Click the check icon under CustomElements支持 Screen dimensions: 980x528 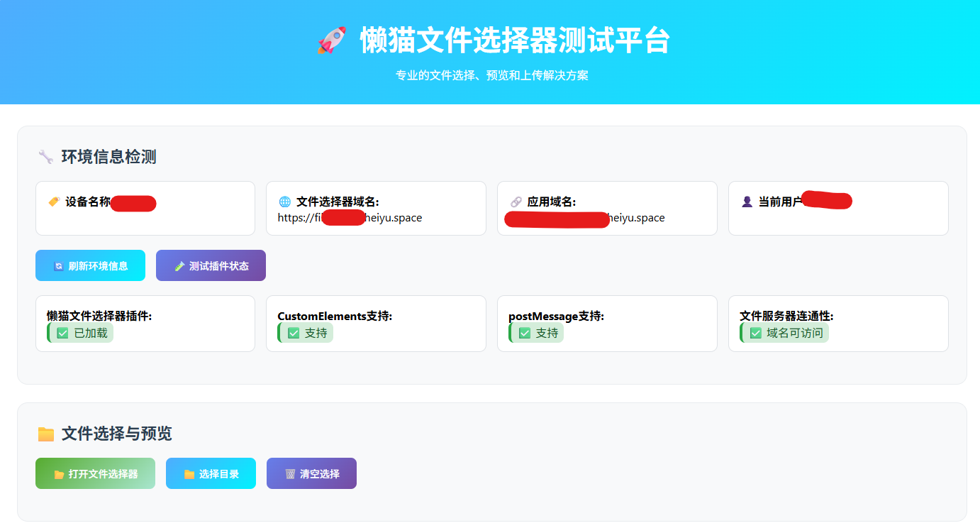[x=294, y=333]
